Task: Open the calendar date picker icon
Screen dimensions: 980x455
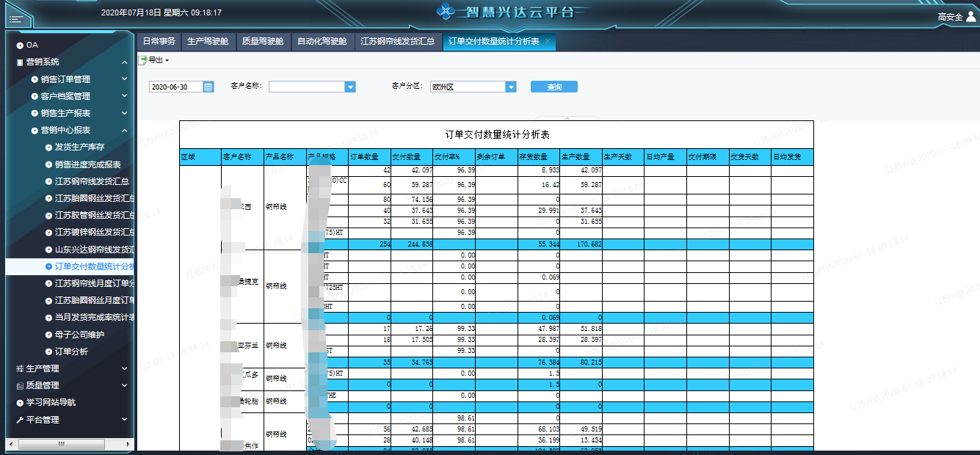Action: click(208, 87)
